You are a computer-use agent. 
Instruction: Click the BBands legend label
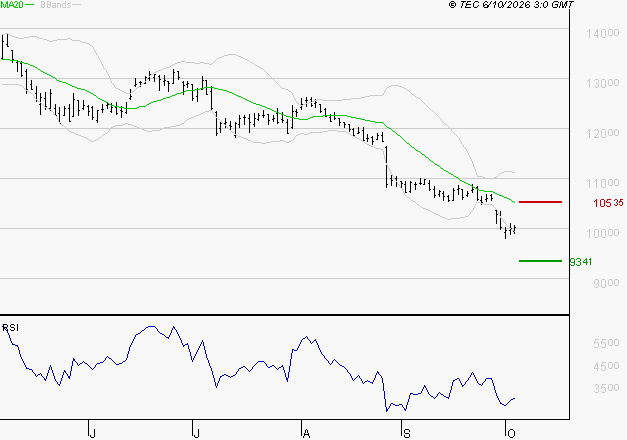[56, 5]
